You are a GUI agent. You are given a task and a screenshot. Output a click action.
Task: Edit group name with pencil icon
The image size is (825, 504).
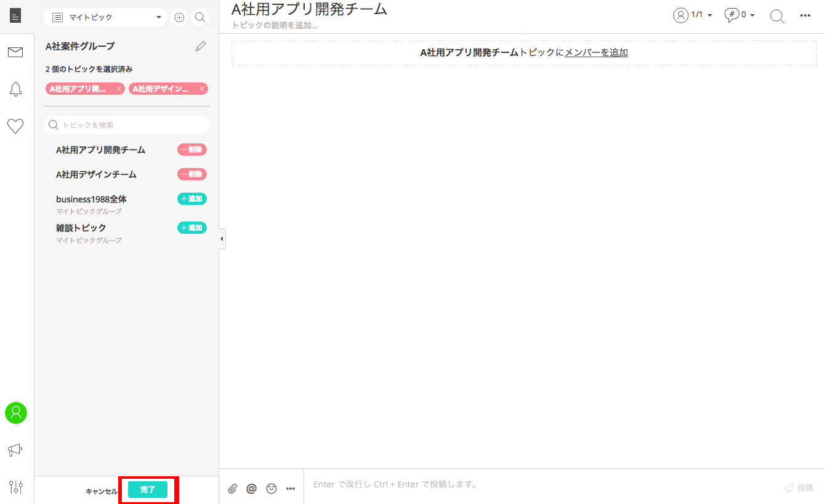pos(201,46)
